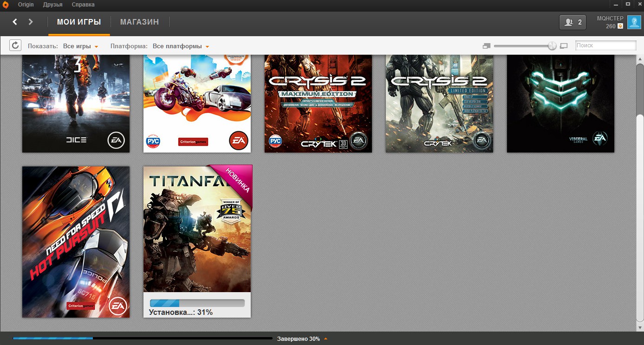Select Need for Speed Hot Pursuit cover
The width and height of the screenshot is (644, 345).
click(x=76, y=242)
